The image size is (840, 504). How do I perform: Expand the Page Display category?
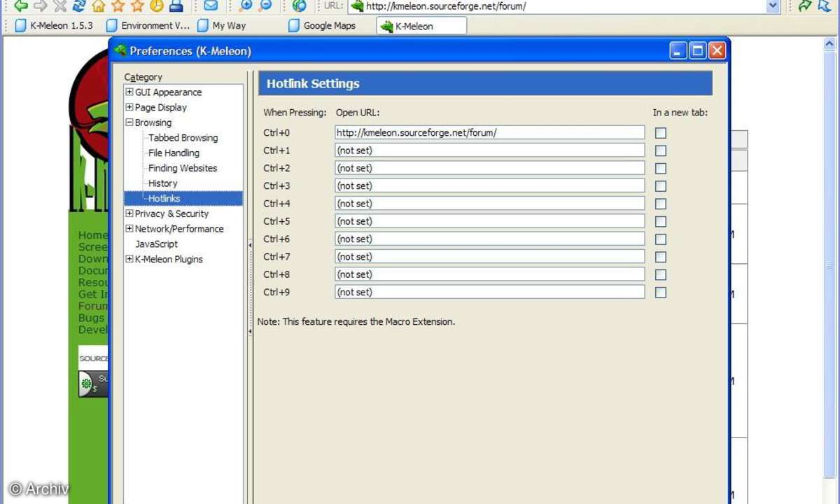[x=129, y=107]
